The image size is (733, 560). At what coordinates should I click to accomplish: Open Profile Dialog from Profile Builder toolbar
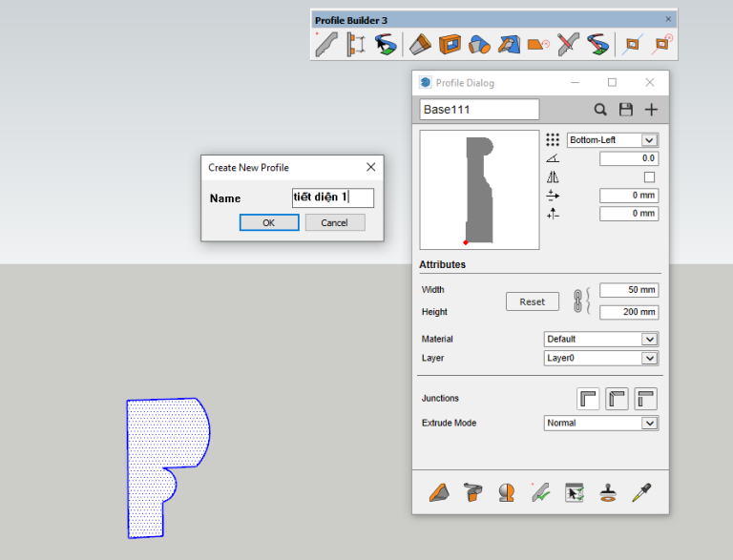click(326, 45)
